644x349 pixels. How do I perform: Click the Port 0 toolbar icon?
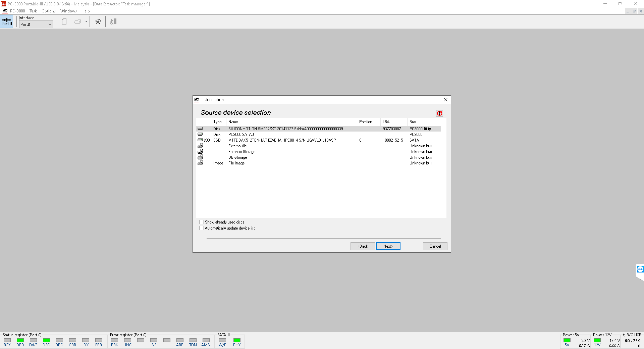click(x=7, y=22)
